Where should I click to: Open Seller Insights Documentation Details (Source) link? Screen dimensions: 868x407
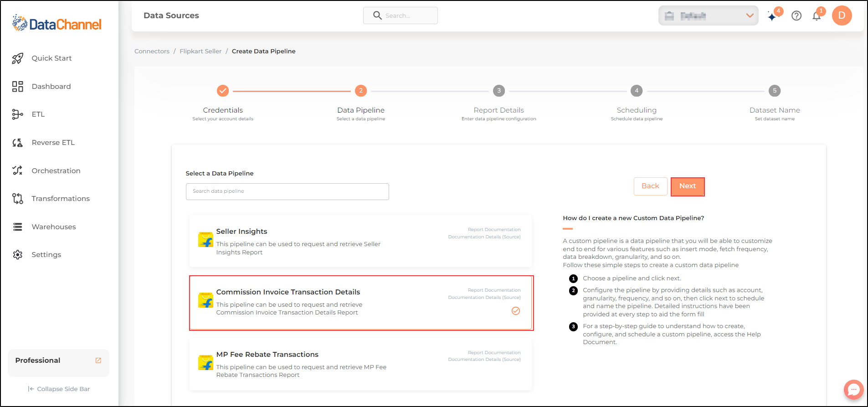(484, 237)
